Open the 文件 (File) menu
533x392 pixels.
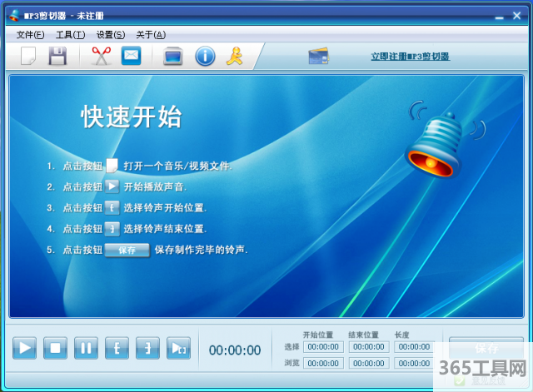(30, 35)
